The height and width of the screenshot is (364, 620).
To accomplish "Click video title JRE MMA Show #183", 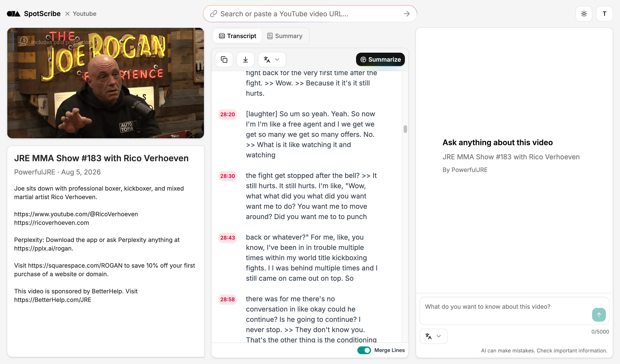I will click(101, 158).
